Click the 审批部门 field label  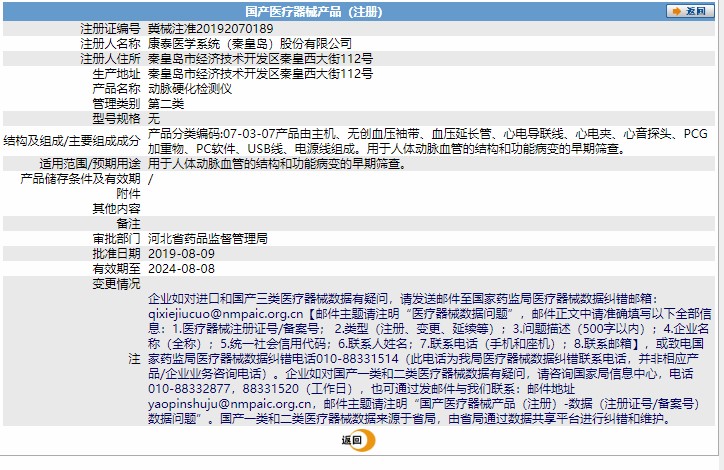click(x=116, y=239)
